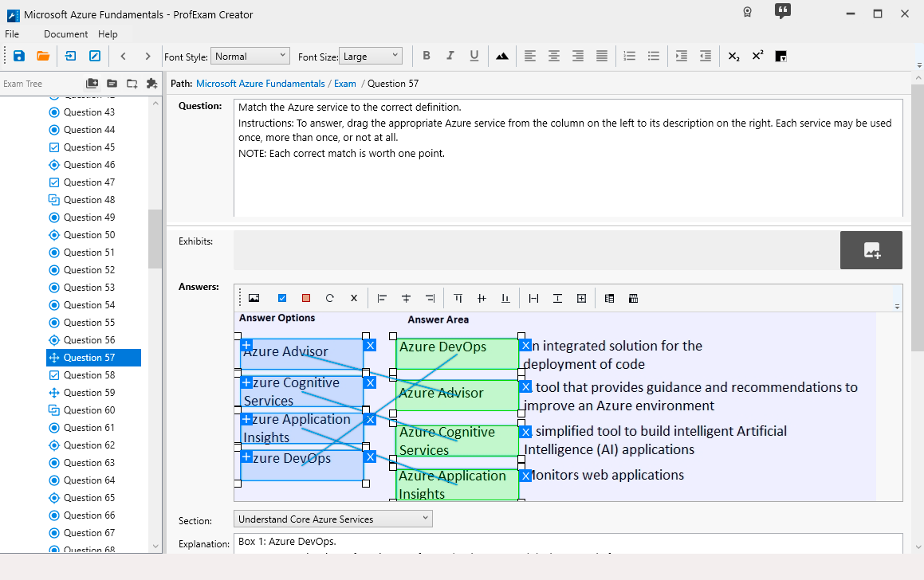924x580 pixels.
Task: Click the add exhibit image button
Action: (871, 250)
